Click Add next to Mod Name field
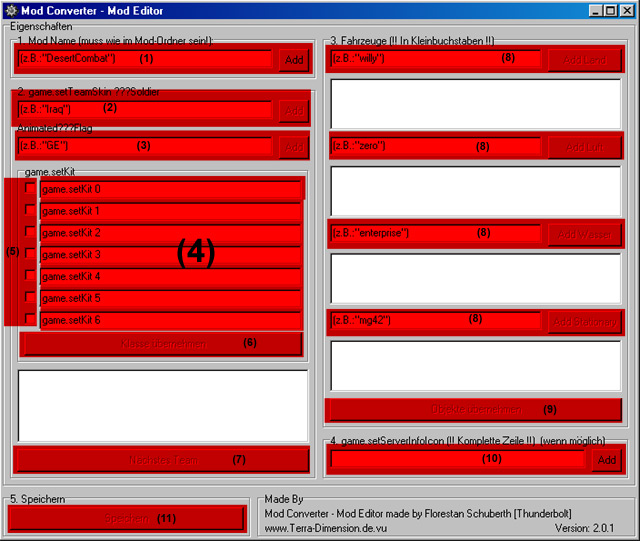640x541 pixels. pos(294,60)
